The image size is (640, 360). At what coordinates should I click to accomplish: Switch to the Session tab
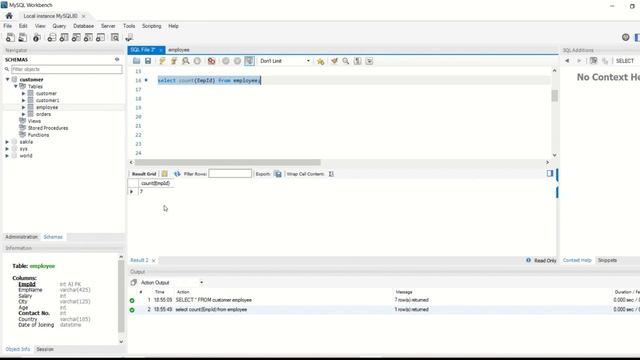pyautogui.click(x=45, y=349)
